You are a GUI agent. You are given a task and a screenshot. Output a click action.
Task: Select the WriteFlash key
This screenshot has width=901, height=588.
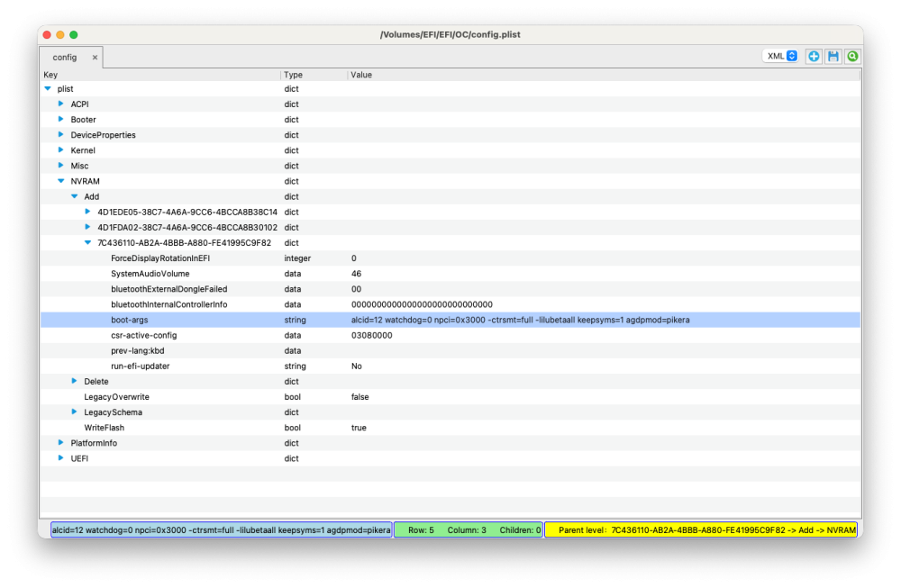[x=104, y=428]
